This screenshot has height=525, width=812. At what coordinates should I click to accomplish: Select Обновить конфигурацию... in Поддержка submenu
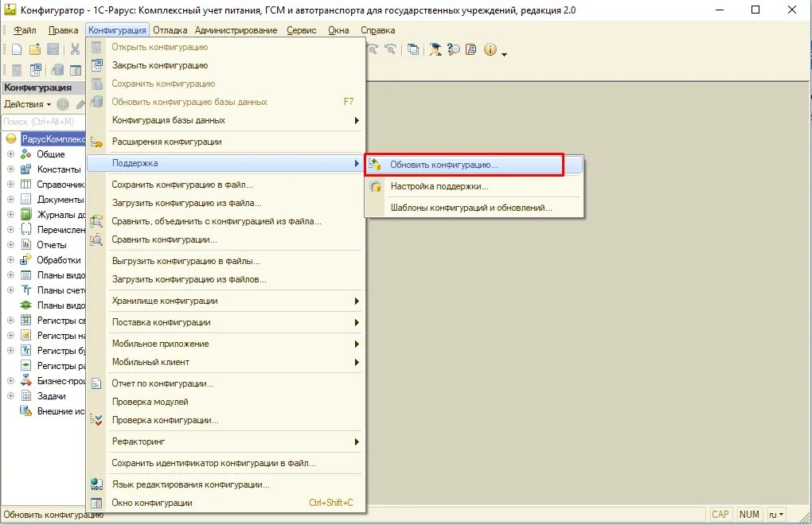point(474,165)
